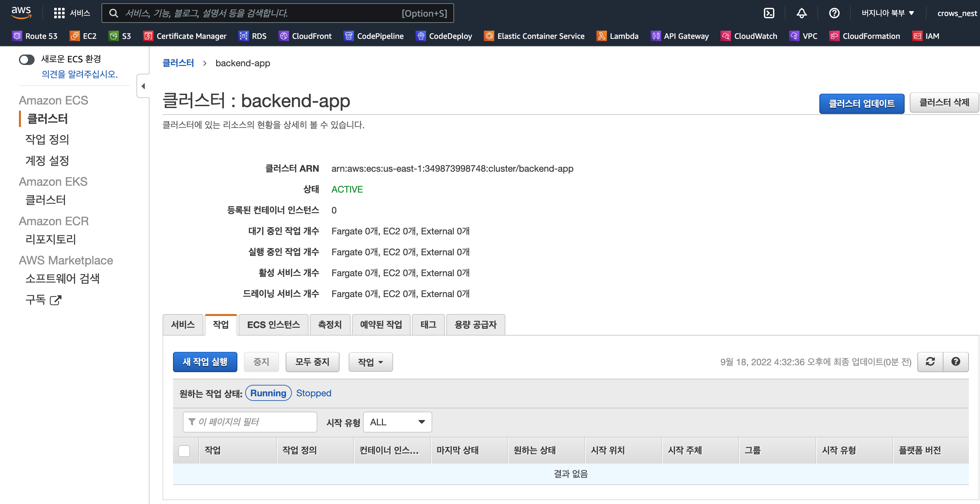This screenshot has height=504, width=980.
Task: Click the ACTIVE status text
Action: click(x=347, y=189)
